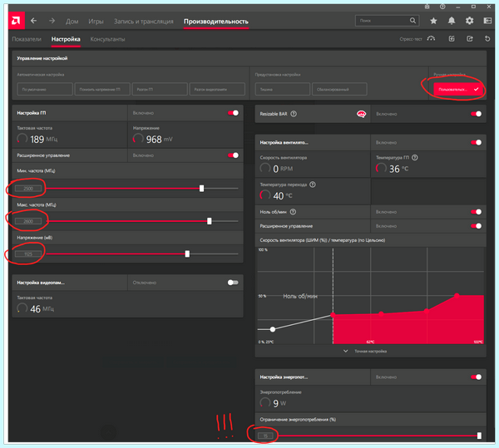Open help icon in the title bar
499x448 pixels.
442,7
